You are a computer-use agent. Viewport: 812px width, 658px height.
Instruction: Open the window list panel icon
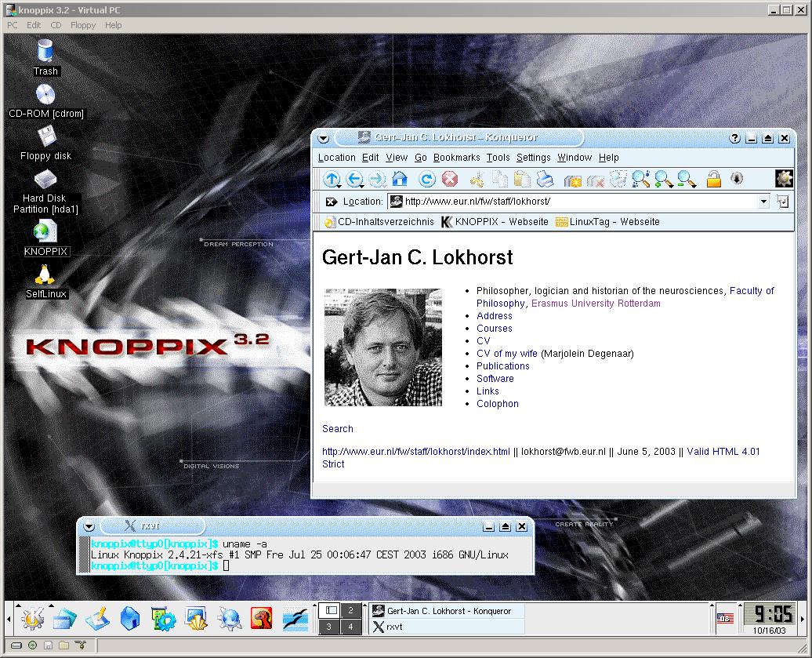[x=65, y=619]
